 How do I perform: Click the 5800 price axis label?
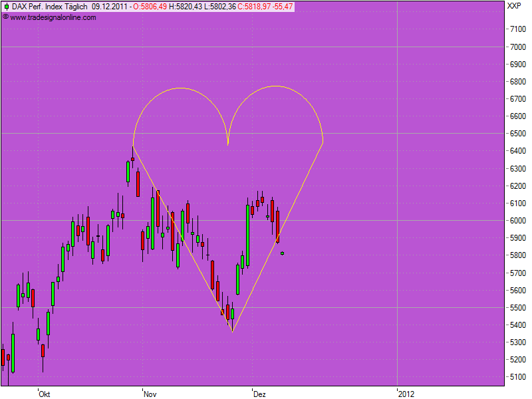[518, 255]
